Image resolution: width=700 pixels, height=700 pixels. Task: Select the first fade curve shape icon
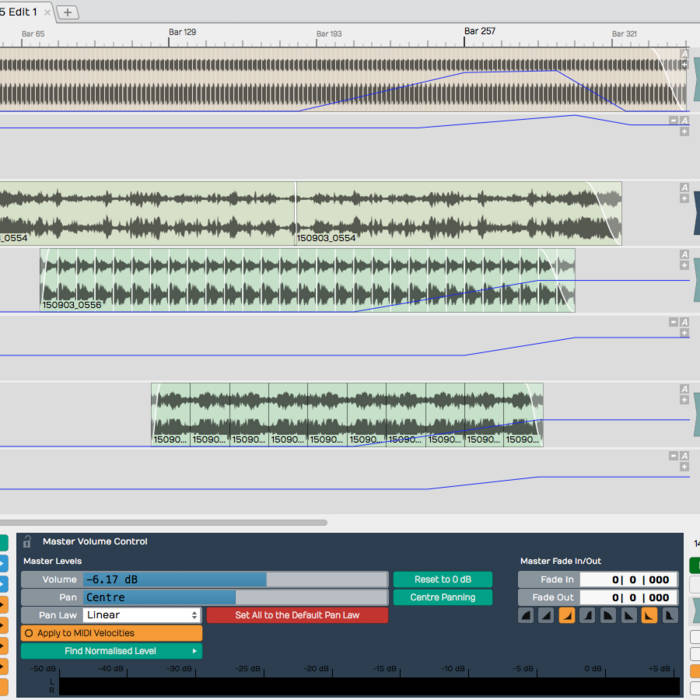pos(526,616)
